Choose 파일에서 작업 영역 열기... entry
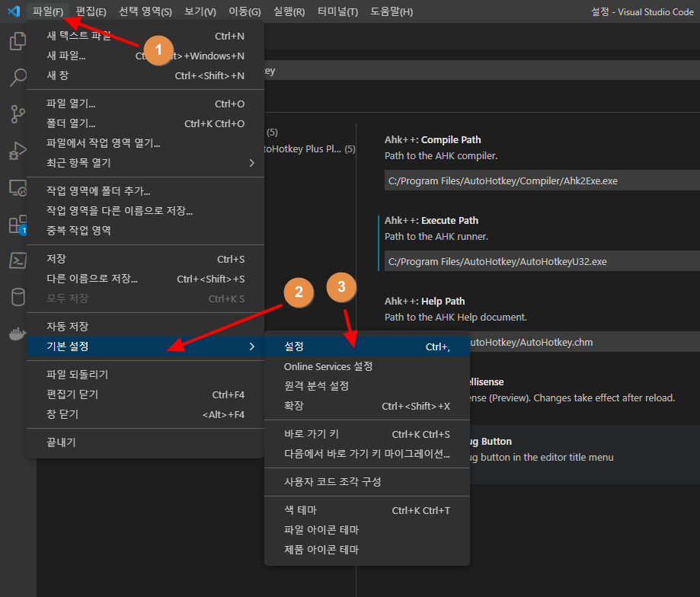The height and width of the screenshot is (597, 700). (x=145, y=143)
